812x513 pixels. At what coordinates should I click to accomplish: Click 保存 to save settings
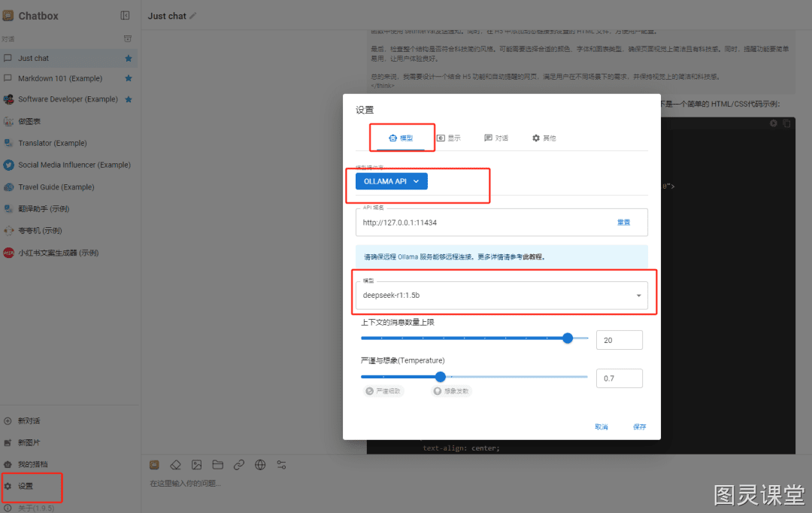point(640,427)
